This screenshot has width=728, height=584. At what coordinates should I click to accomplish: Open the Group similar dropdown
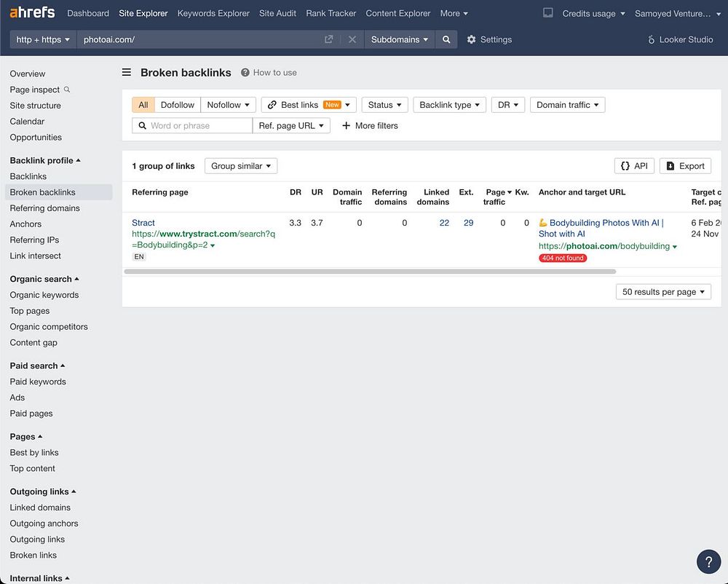241,166
